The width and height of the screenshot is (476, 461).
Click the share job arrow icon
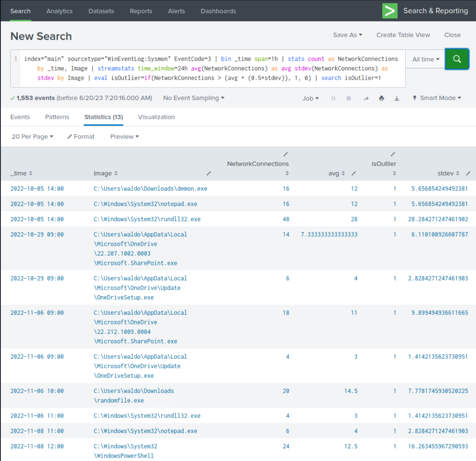[366, 98]
